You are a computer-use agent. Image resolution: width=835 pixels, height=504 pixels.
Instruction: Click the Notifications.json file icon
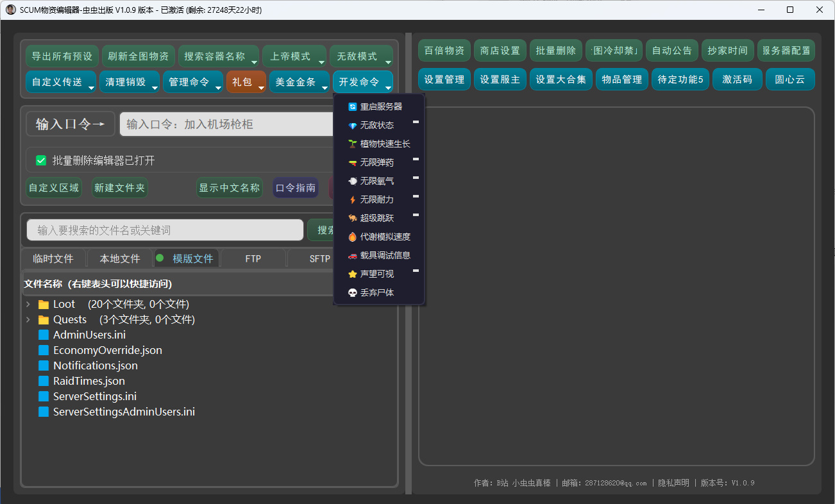(x=44, y=365)
